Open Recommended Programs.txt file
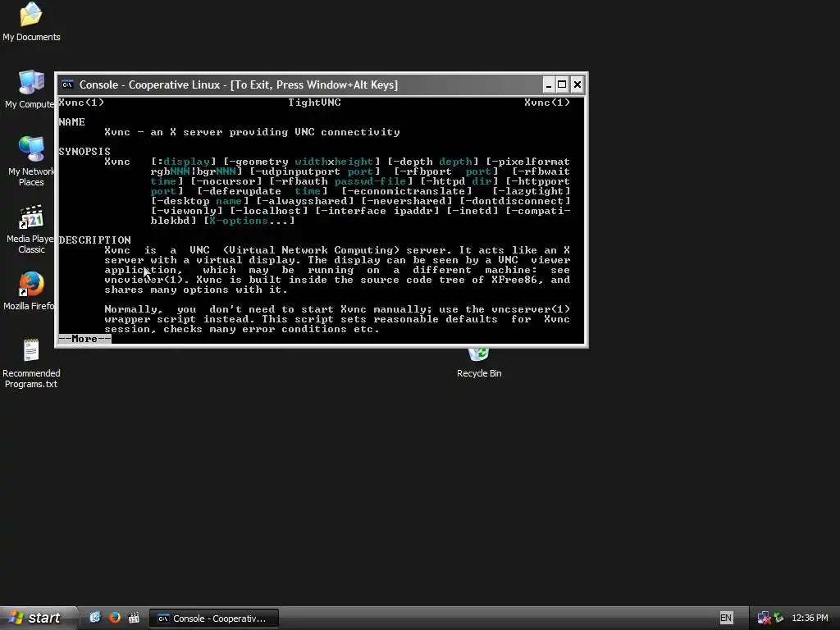The width and height of the screenshot is (840, 630). (31, 363)
